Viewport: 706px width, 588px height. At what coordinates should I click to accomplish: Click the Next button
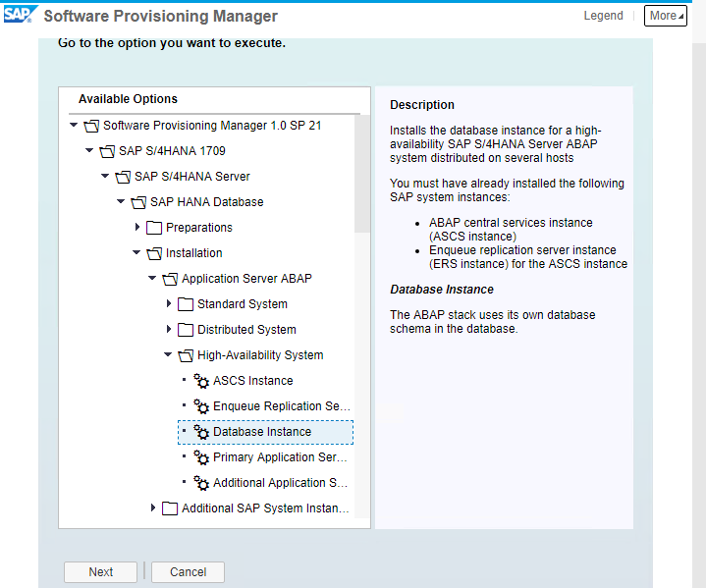100,571
